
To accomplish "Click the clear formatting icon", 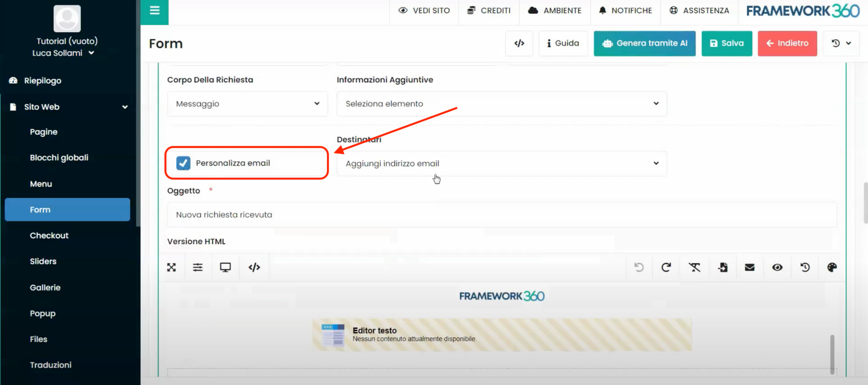I will 694,268.
